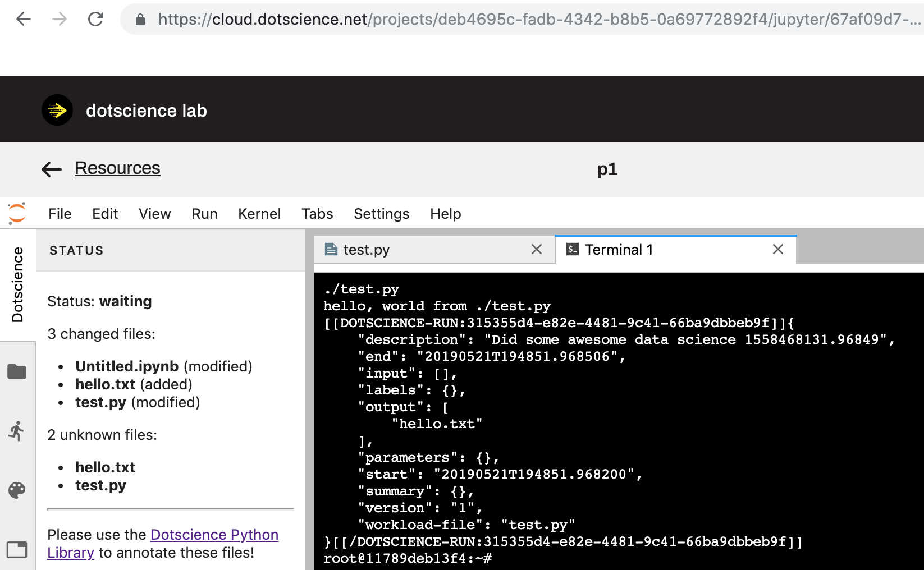Reload the page with the refresh icon

pyautogui.click(x=96, y=19)
